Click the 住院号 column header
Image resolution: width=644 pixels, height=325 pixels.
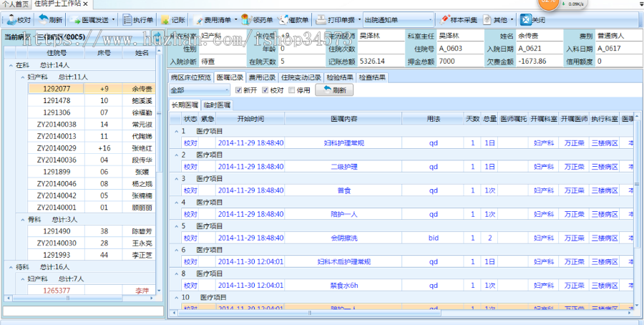(57, 53)
